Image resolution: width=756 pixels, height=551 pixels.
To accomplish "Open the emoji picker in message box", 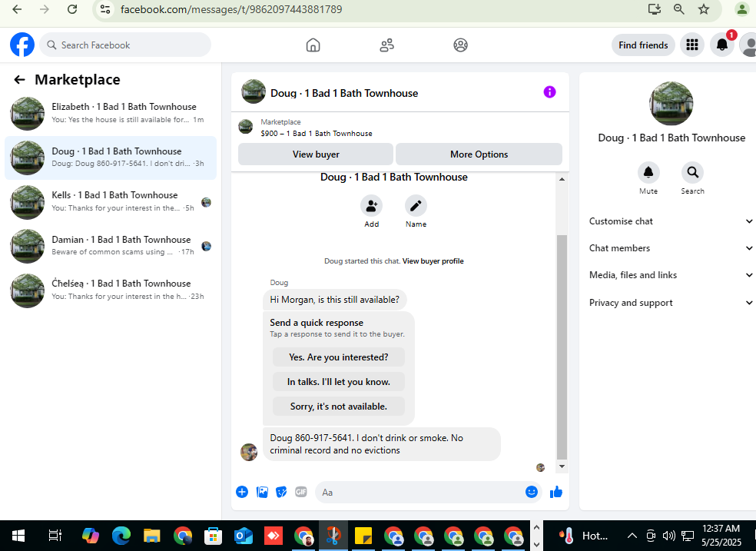I will pos(532,492).
